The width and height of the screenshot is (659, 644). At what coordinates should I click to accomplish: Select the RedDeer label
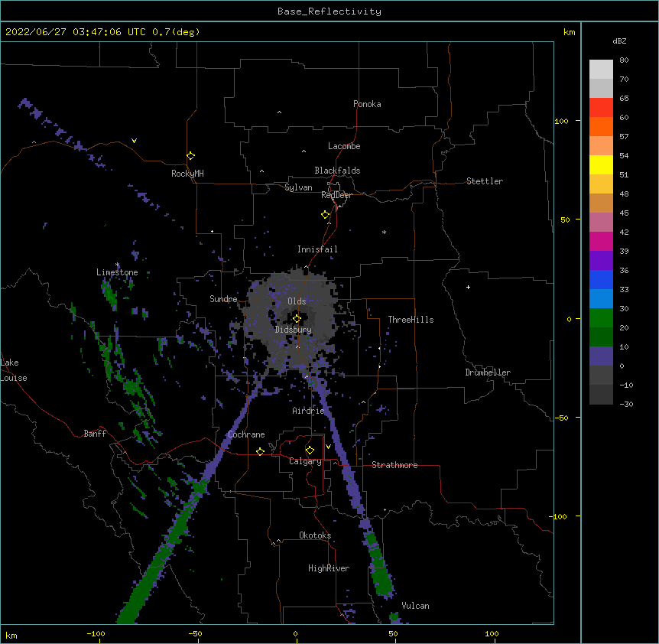(x=336, y=195)
